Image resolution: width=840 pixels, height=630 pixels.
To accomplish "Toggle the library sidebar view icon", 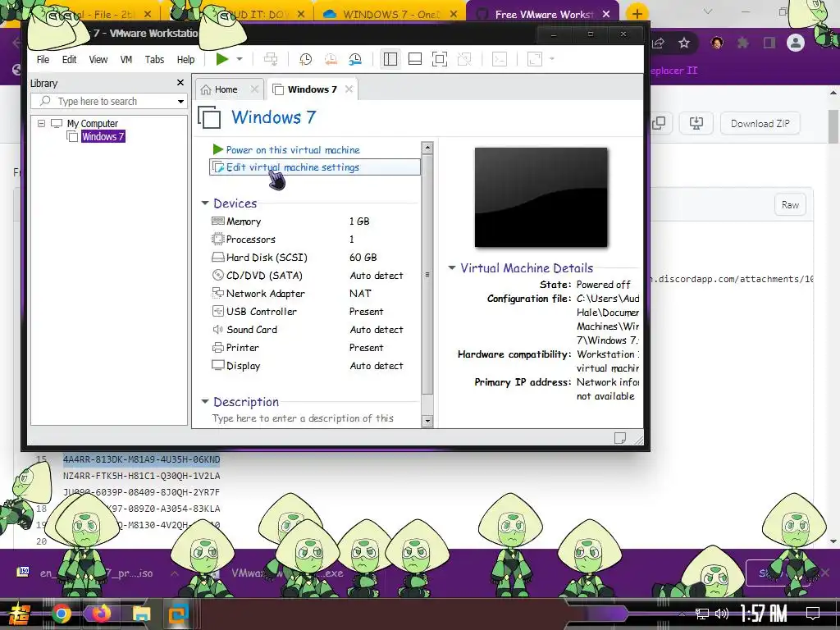I will point(390,59).
